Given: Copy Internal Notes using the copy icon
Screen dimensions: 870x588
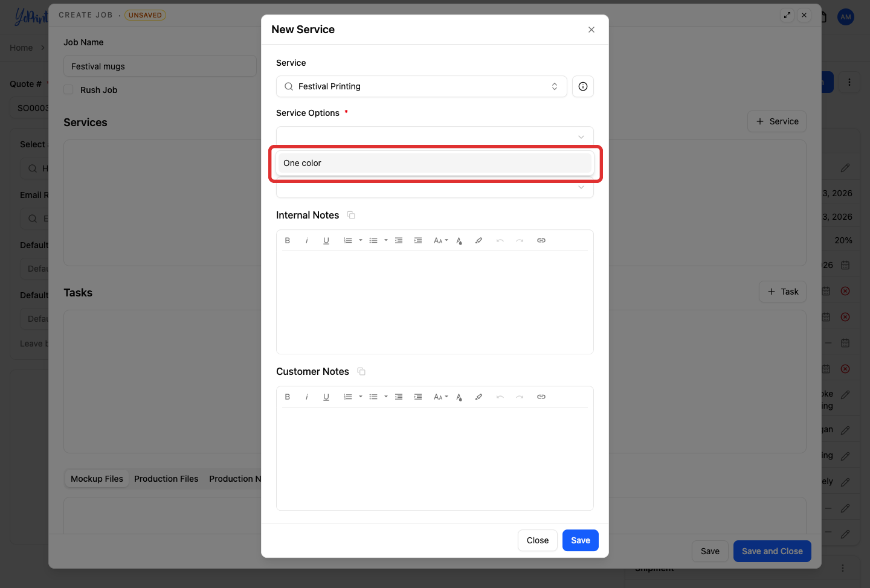Looking at the screenshot, I should pyautogui.click(x=351, y=215).
